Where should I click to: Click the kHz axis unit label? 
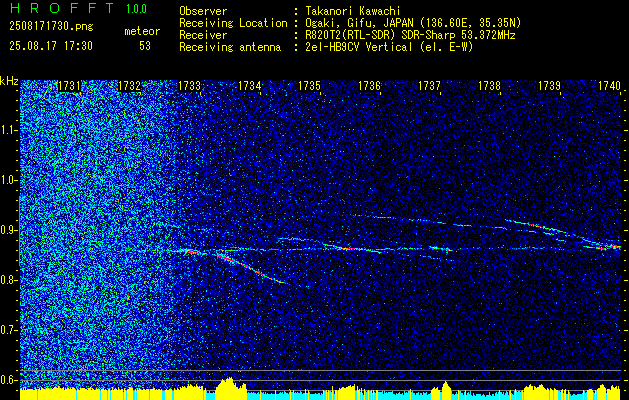(9, 81)
